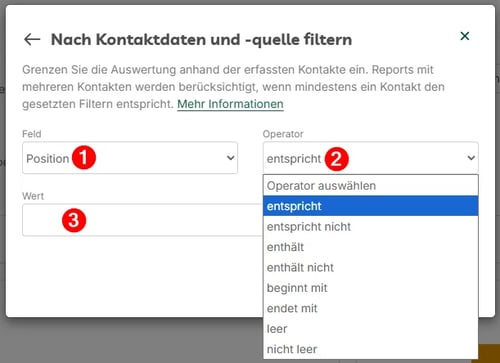Pick the enthält operator option

[371, 247]
